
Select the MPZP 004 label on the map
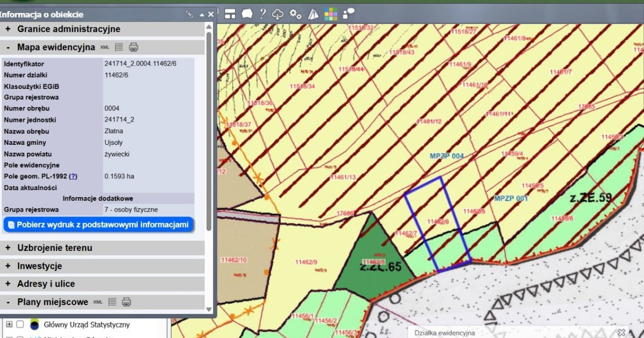pos(447,156)
